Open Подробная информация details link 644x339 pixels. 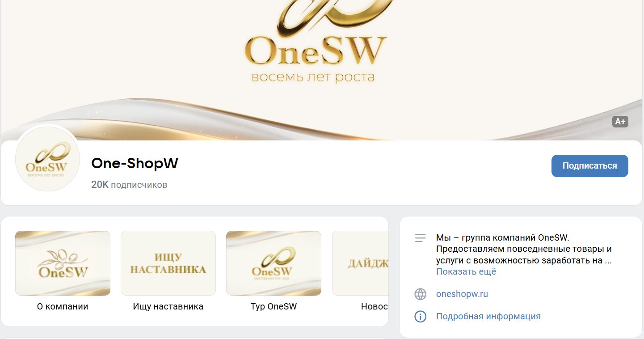488,317
